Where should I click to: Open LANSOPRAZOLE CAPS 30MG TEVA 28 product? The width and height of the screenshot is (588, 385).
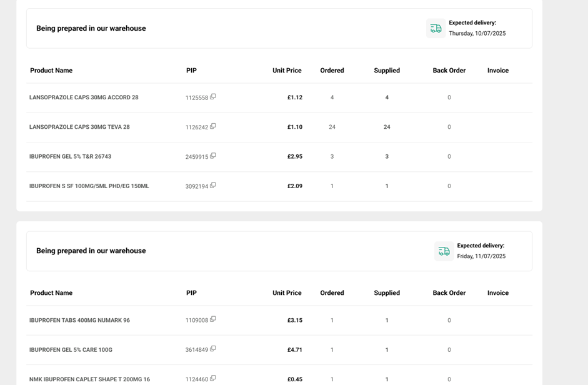[x=79, y=127]
